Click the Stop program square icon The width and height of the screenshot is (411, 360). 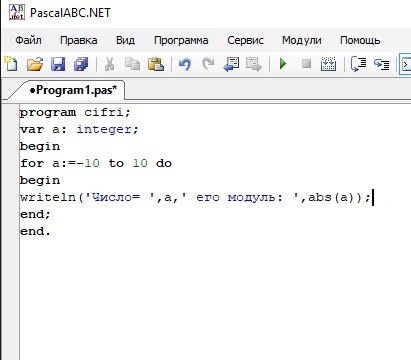(306, 63)
